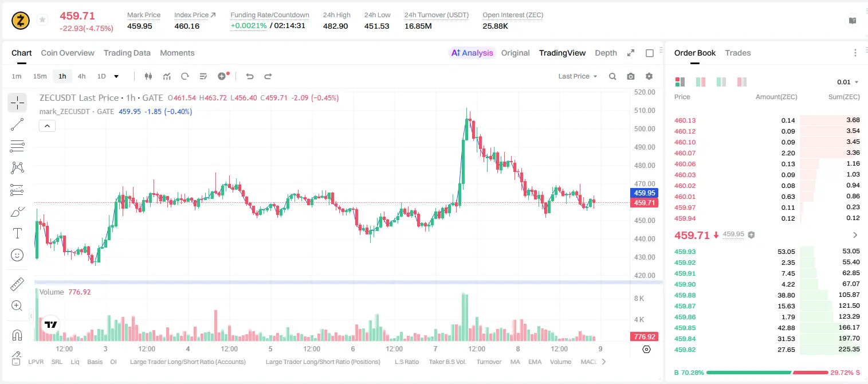The width and height of the screenshot is (868, 384).
Task: Switch to Depth chart view
Action: (606, 53)
